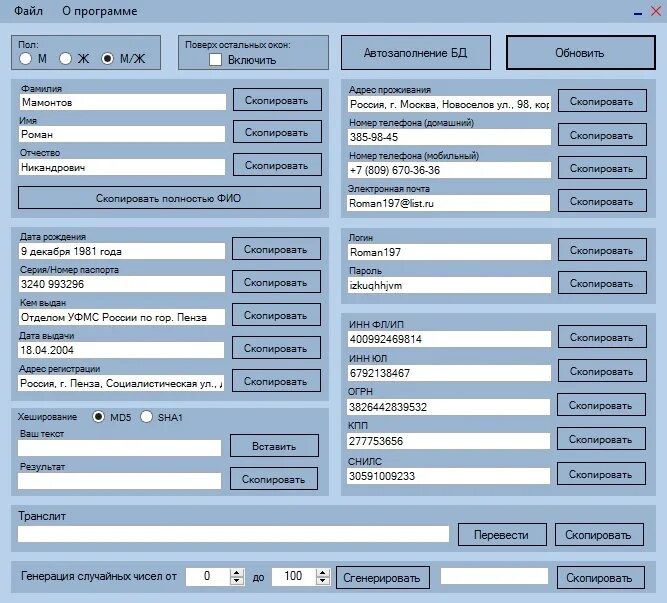This screenshot has height=603, width=667.
Task: Copy the Фамилия field value
Action: 277,100
